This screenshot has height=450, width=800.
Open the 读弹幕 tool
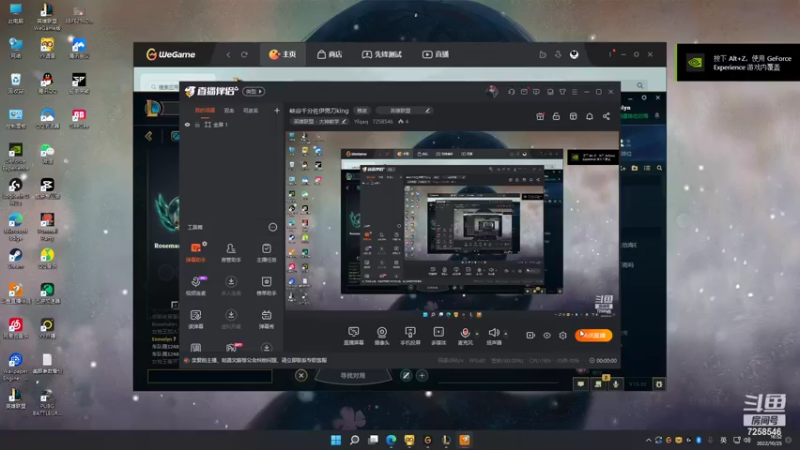point(195,319)
